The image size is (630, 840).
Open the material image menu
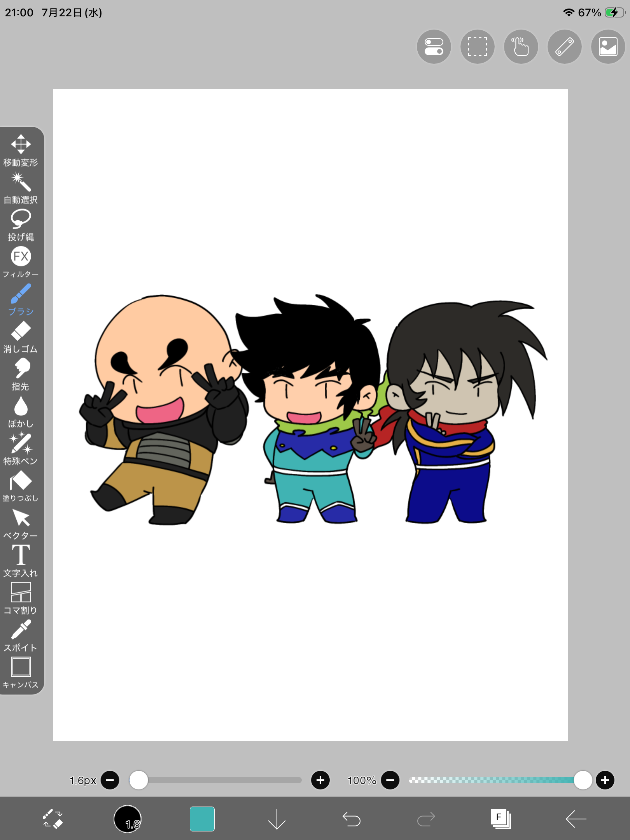pyautogui.click(x=608, y=47)
